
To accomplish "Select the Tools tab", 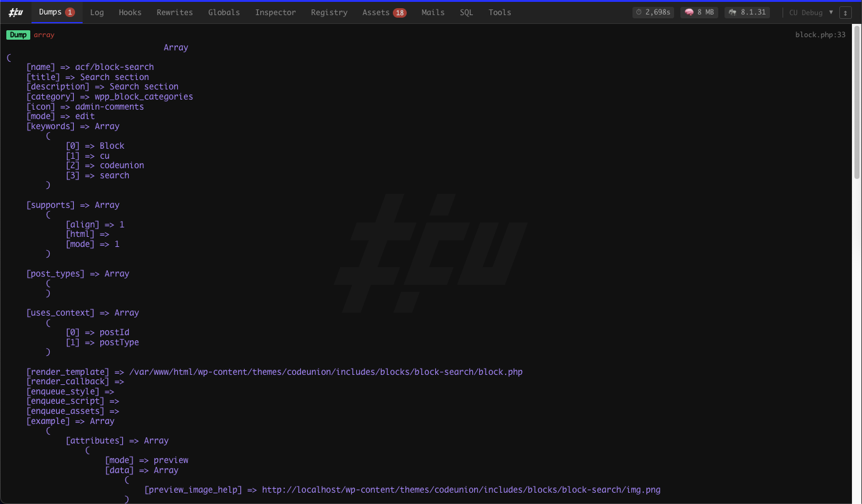I will tap(500, 13).
